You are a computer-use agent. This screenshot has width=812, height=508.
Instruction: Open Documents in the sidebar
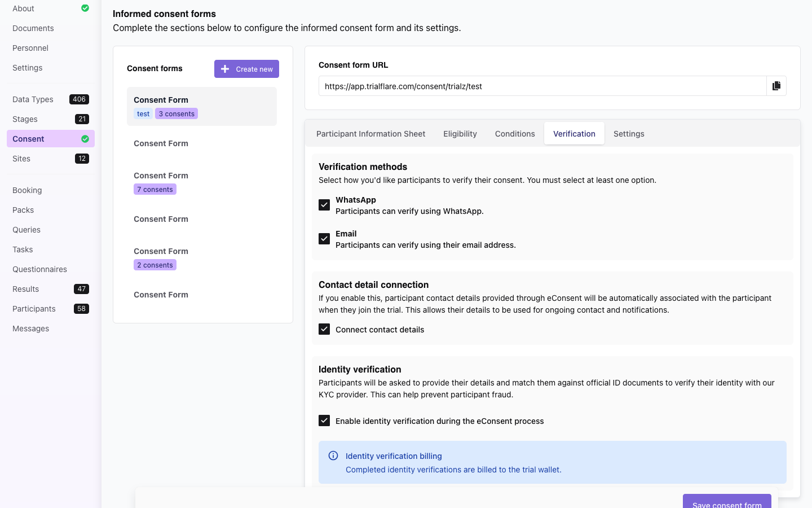(x=51, y=28)
